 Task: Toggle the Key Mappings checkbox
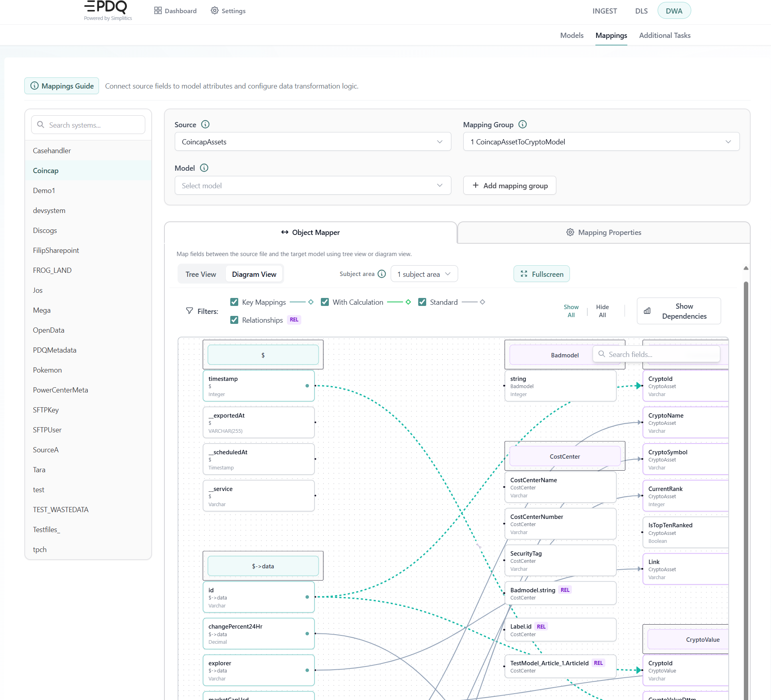point(234,302)
